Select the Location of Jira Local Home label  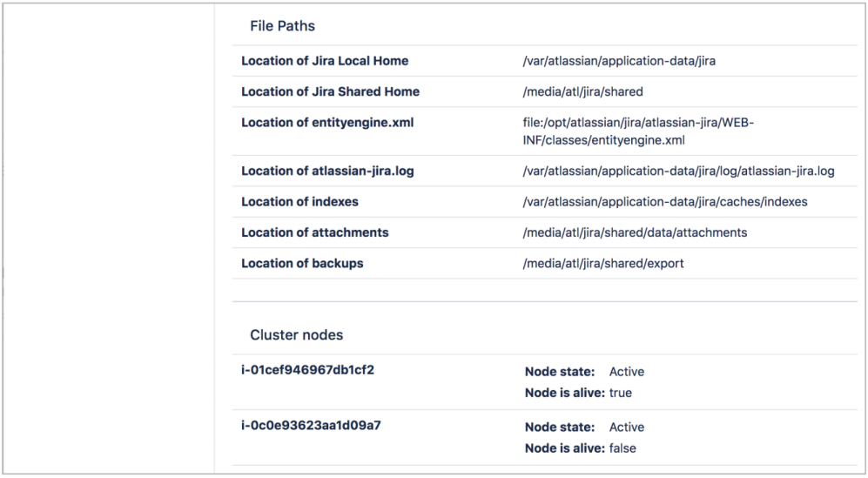click(325, 61)
